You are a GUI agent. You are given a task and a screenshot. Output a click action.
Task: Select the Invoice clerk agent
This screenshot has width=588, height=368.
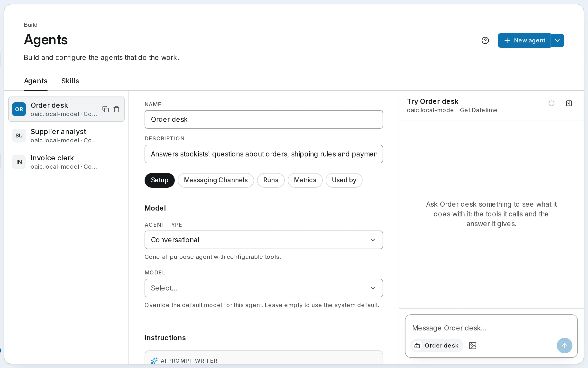[x=66, y=162]
